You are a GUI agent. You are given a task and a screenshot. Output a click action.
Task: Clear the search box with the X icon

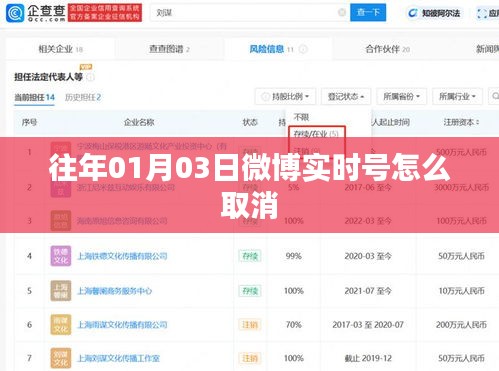point(342,13)
